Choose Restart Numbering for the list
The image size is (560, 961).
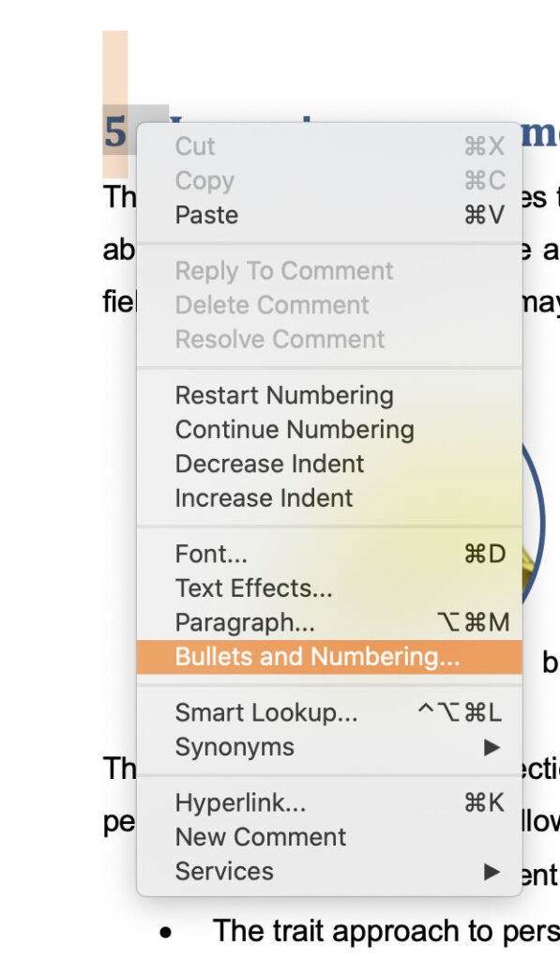pyautogui.click(x=282, y=394)
